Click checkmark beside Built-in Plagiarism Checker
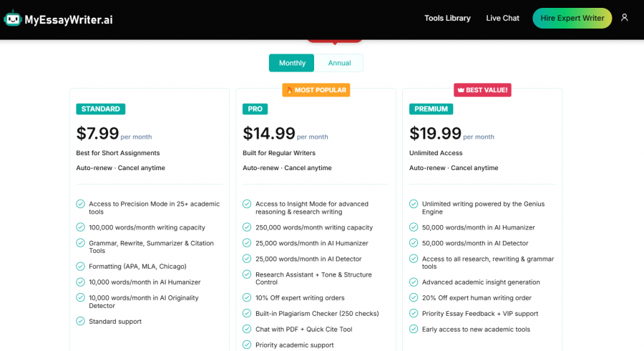 click(x=247, y=314)
